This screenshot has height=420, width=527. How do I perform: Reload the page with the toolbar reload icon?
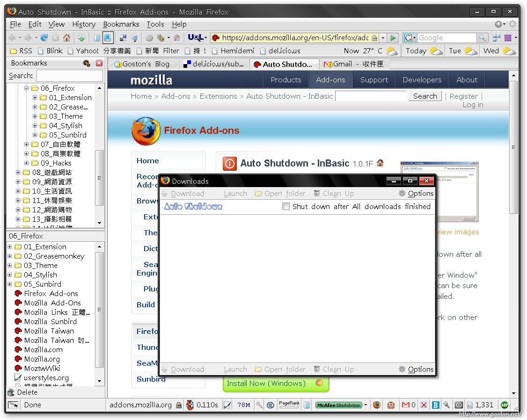(44, 37)
